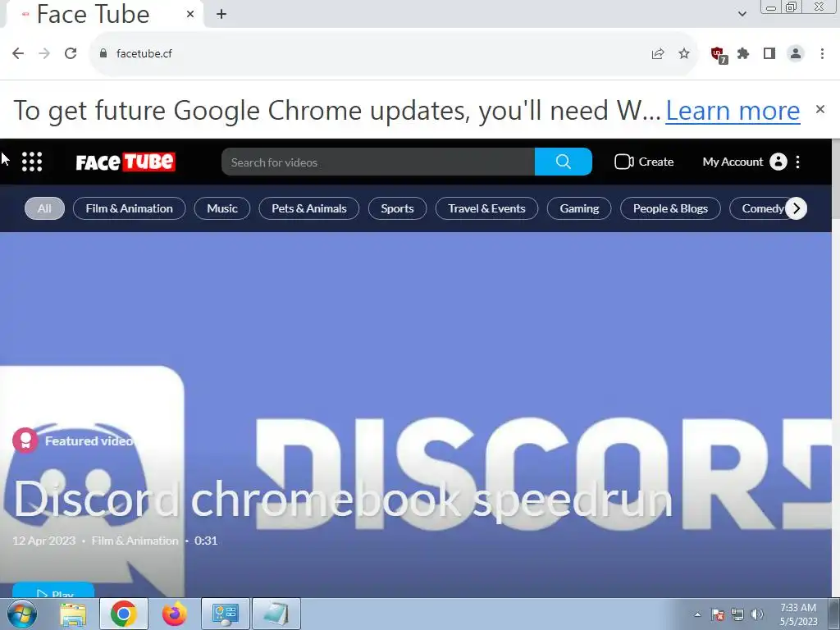Toggle the Chrome side panel icon

click(x=769, y=53)
